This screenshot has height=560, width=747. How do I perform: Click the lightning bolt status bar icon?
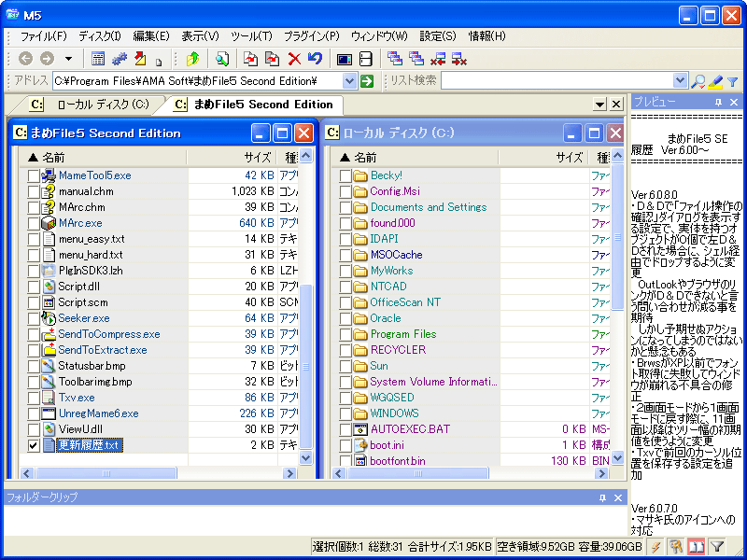(x=656, y=547)
